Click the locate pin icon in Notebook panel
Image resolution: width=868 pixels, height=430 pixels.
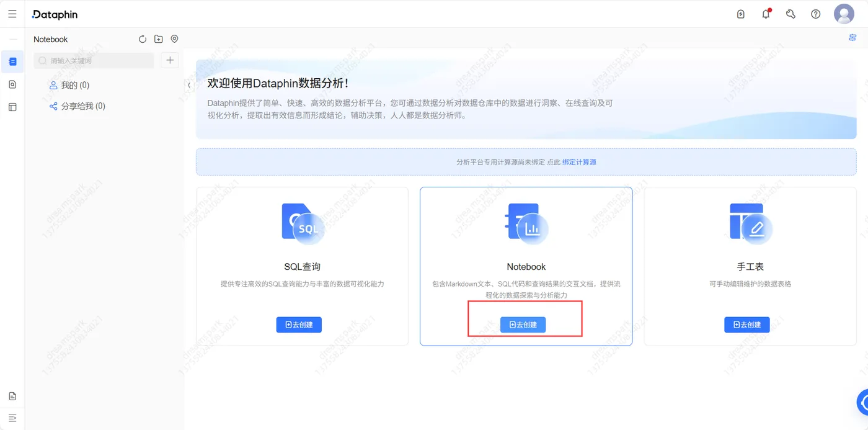point(174,39)
